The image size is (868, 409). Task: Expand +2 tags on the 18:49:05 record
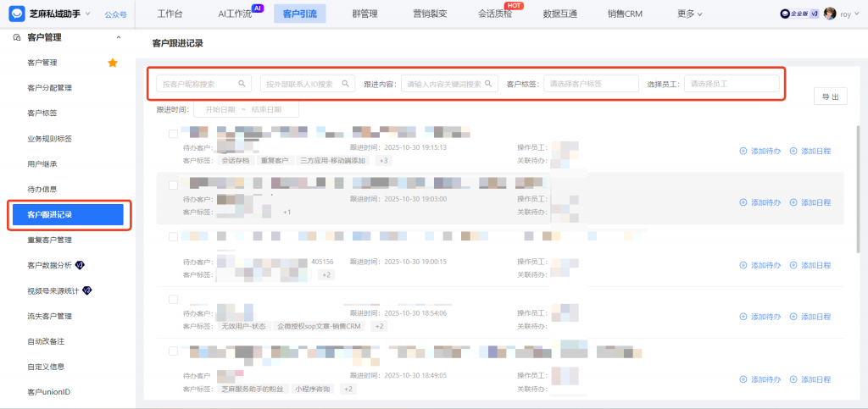point(348,390)
